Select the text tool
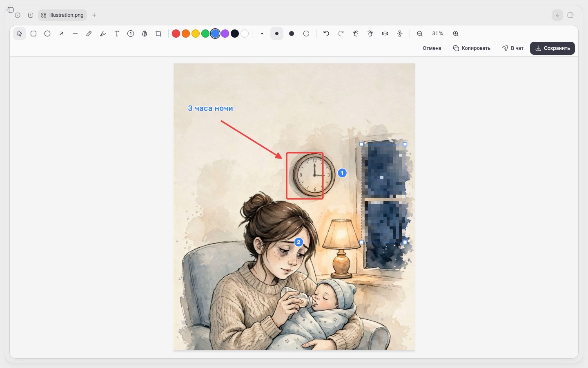The image size is (588, 368). coord(117,34)
